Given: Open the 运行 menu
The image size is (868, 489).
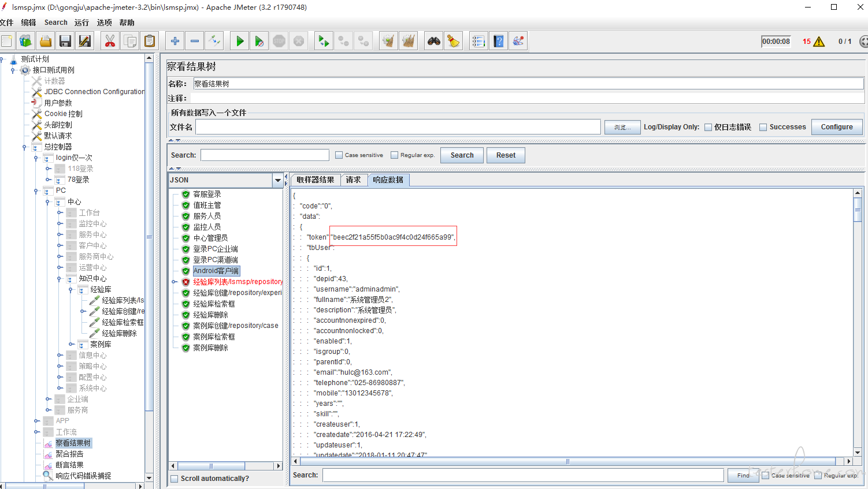Looking at the screenshot, I should click(x=81, y=23).
